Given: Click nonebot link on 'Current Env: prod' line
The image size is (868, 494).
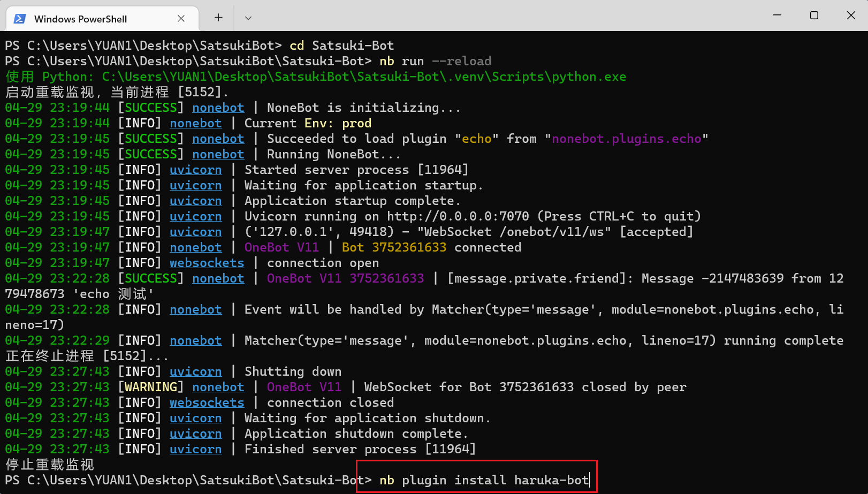Looking at the screenshot, I should click(x=196, y=123).
